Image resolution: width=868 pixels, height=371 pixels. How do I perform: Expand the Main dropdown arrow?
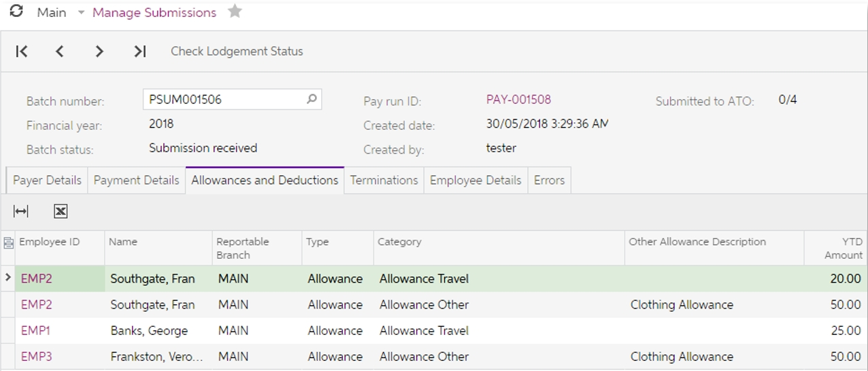point(81,13)
